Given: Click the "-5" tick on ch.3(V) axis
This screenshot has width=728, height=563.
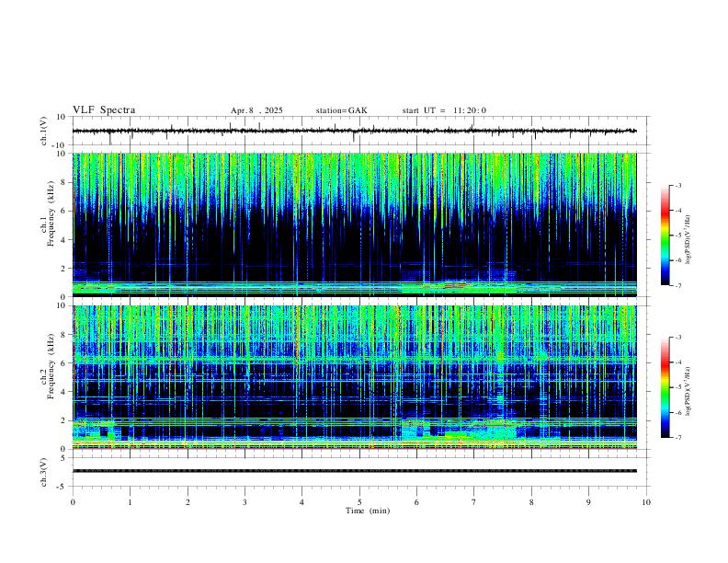Looking at the screenshot, I should pyautogui.click(x=63, y=487).
